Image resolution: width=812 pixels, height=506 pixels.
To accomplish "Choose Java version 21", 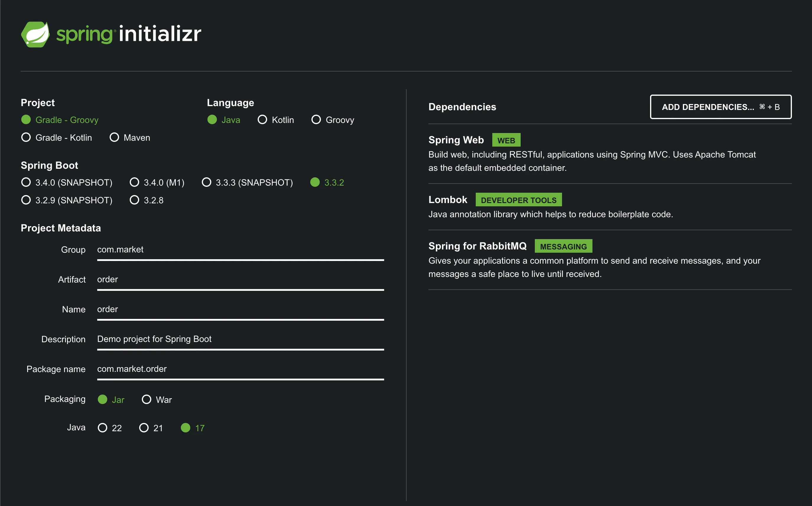I will (x=144, y=428).
